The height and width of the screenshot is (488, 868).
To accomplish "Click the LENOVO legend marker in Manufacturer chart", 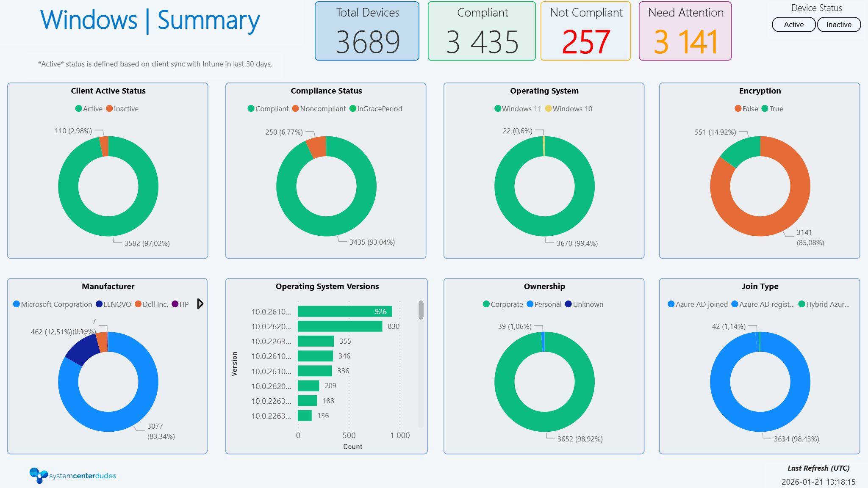I will 99,304.
